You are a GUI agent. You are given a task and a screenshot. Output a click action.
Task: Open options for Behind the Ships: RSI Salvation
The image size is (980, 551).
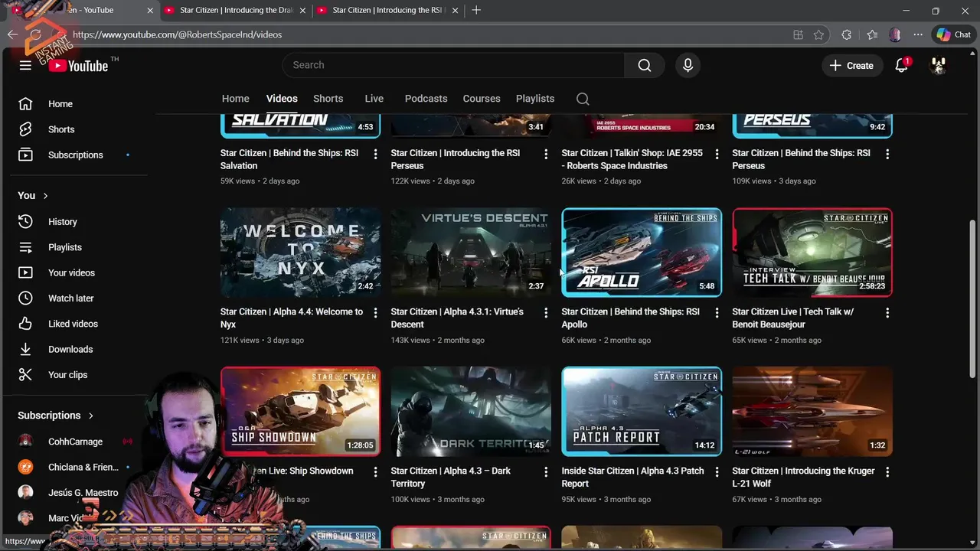click(x=375, y=154)
